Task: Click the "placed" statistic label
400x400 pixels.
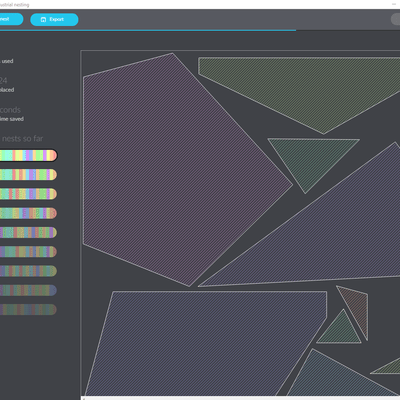Action: pyautogui.click(x=7, y=90)
